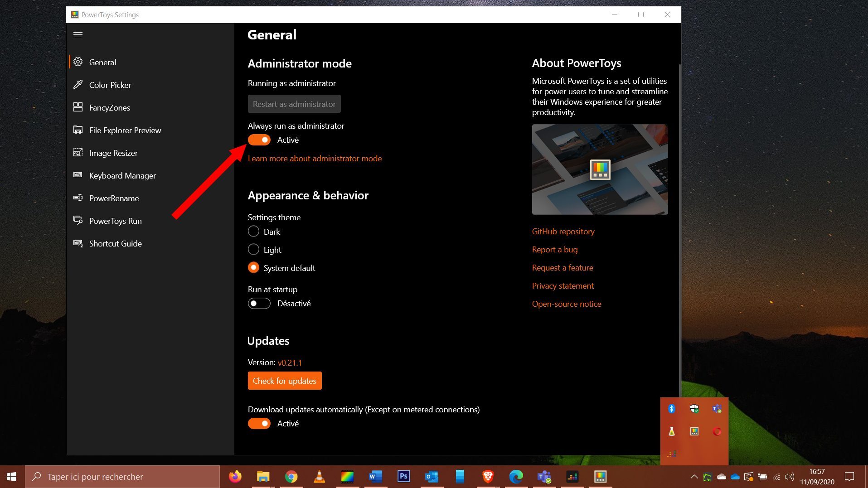Click the battery status icon
Screen dimensions: 868x488
coord(762,477)
